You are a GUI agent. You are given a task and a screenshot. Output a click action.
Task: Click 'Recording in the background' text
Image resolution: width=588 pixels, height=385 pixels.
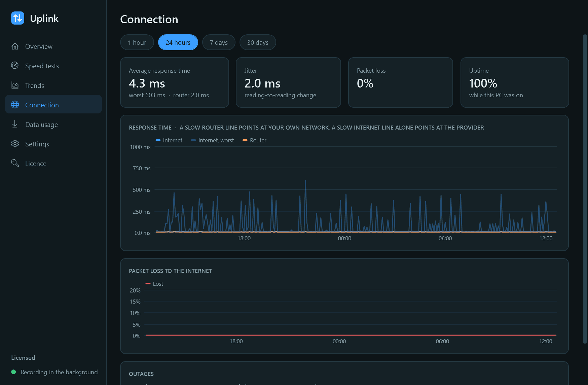[x=59, y=372]
